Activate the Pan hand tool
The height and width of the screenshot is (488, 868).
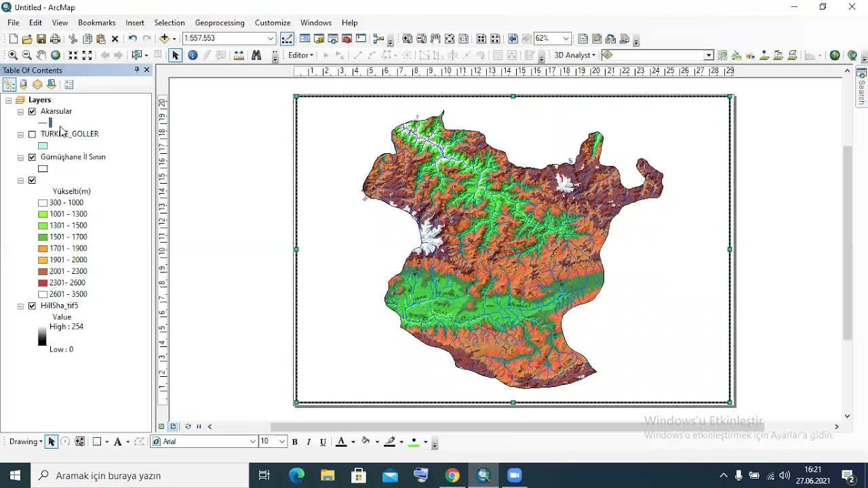click(x=41, y=56)
